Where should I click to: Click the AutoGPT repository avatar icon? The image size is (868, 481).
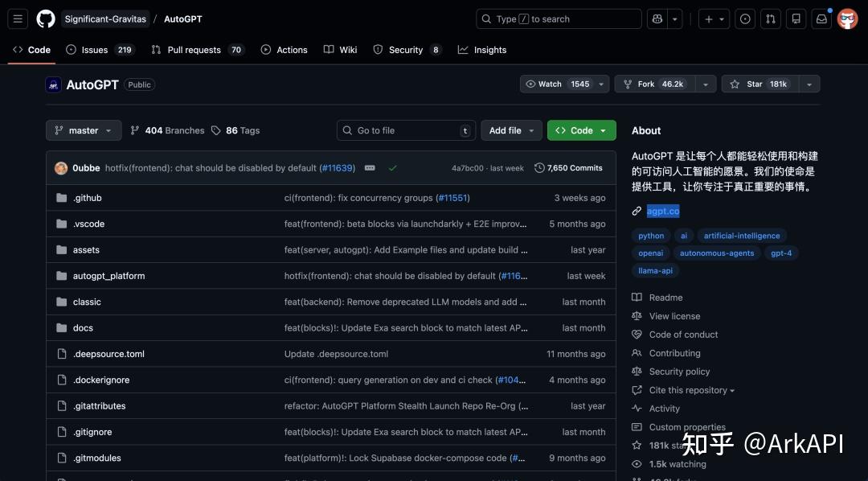53,84
